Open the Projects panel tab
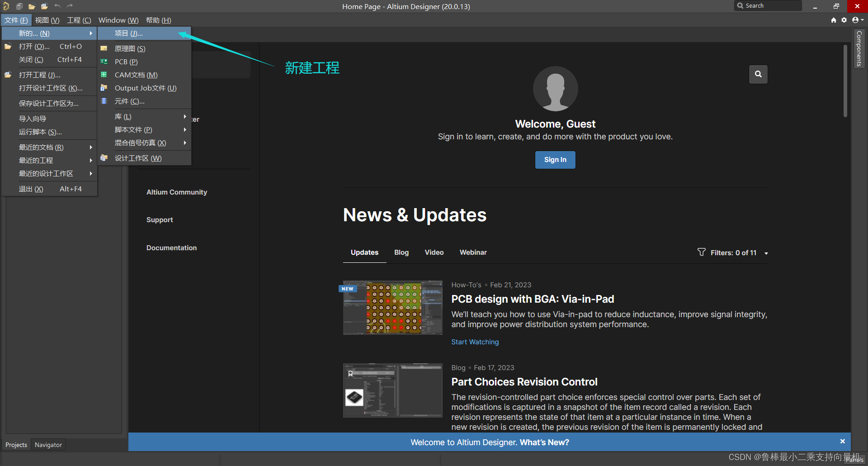Viewport: 868px width, 466px height. click(16, 445)
